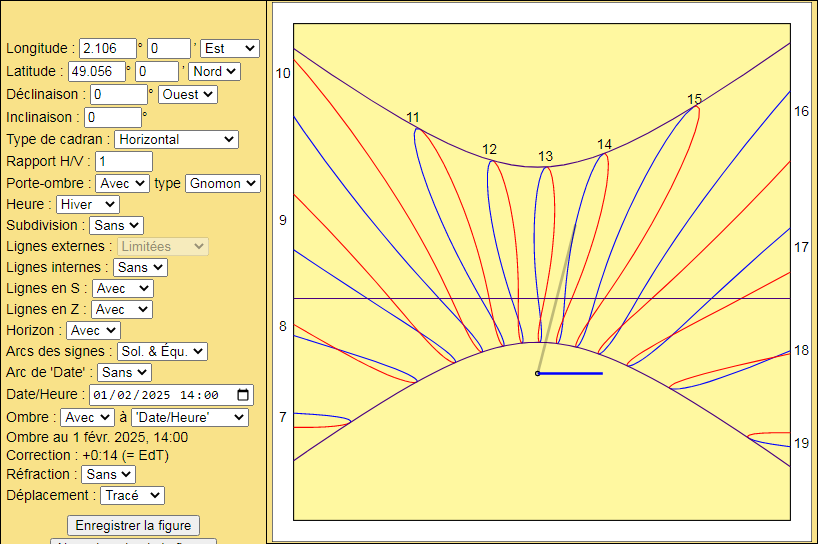Open the latitude Nord direction dropdown
Screen dimensions: 818x544
coord(214,71)
